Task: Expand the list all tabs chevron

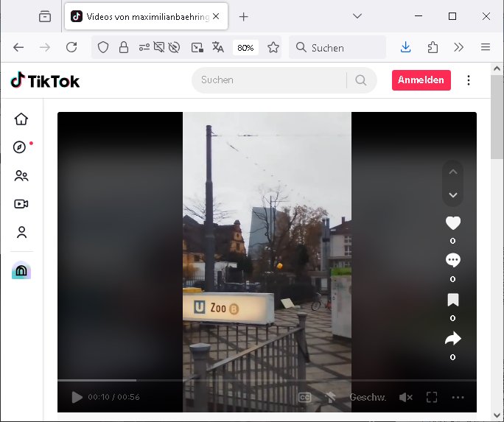Action: [357, 16]
